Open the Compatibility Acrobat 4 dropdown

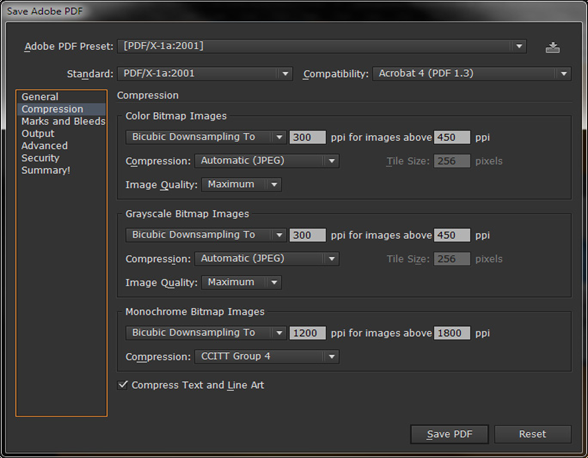point(472,74)
